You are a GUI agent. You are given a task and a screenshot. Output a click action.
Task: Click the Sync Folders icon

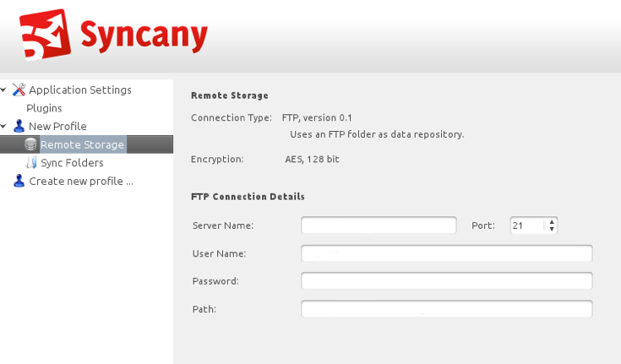31,163
